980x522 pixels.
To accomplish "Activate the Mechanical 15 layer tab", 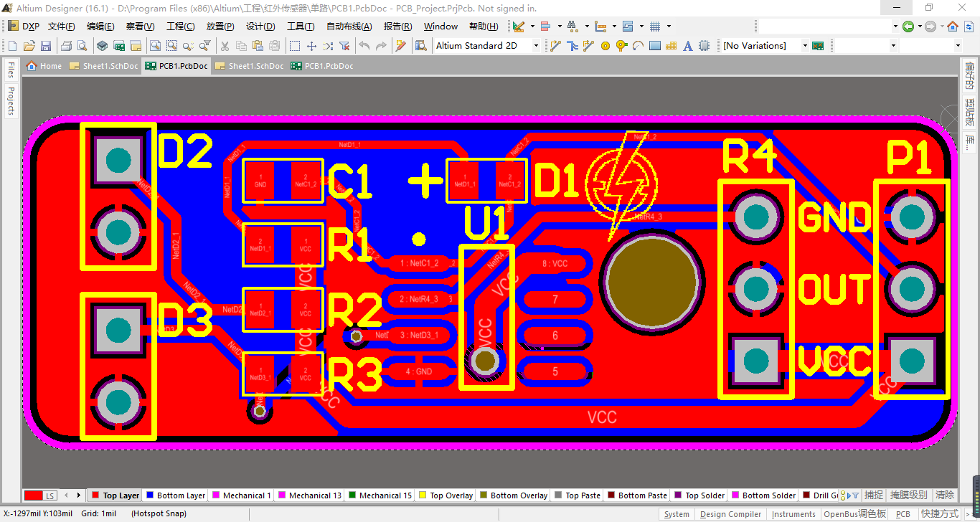I will [x=380, y=495].
